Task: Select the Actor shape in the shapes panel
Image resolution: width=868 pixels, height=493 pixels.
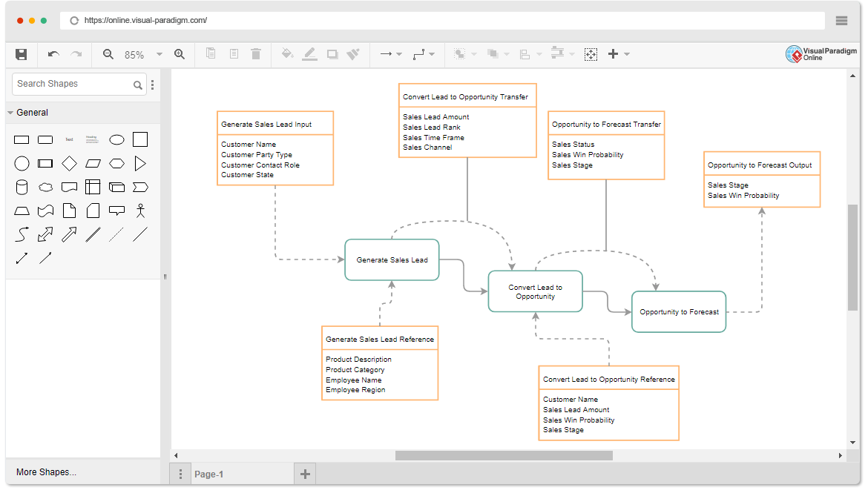Action: pyautogui.click(x=140, y=210)
